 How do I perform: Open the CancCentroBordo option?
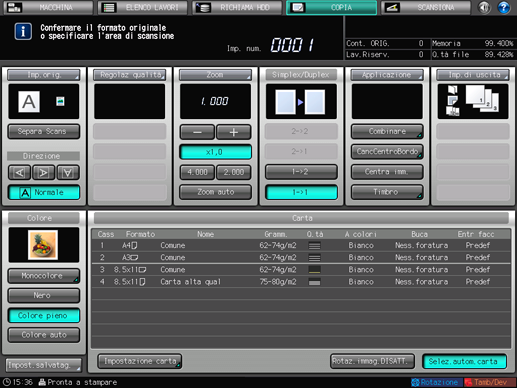click(387, 152)
